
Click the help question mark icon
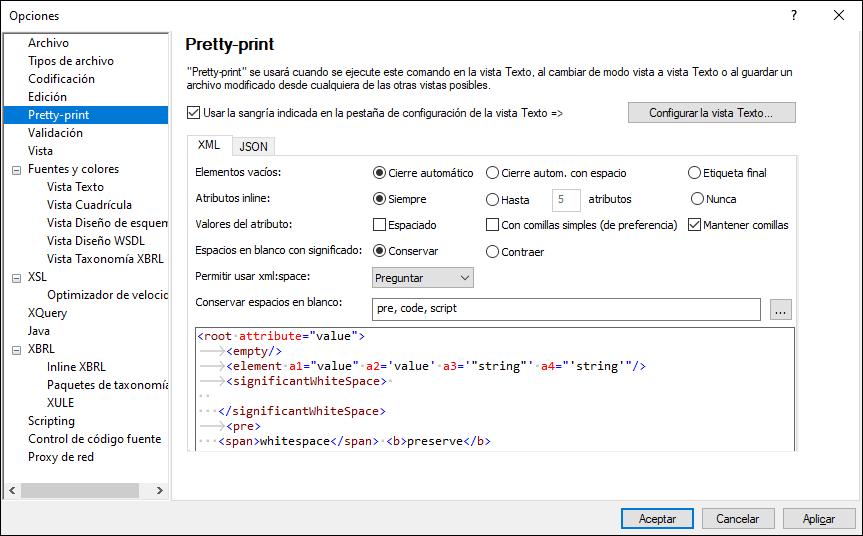click(x=793, y=15)
